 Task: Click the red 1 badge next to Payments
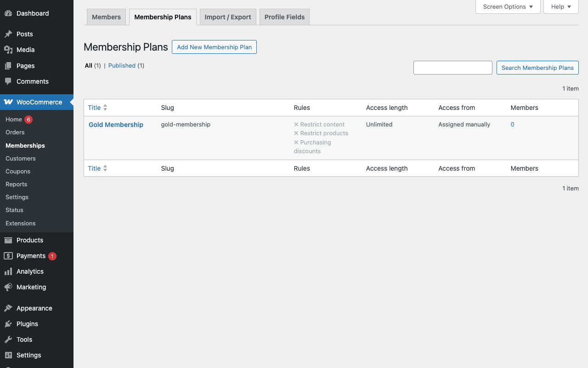pos(52,256)
